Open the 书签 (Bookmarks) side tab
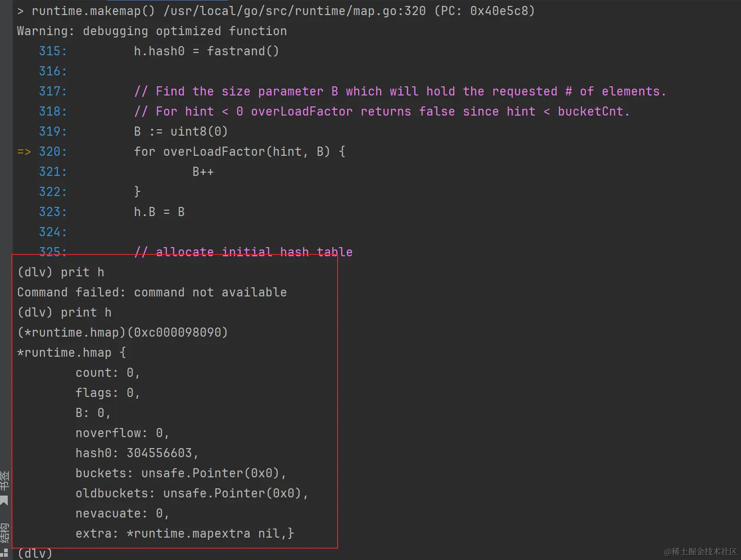Image resolution: width=741 pixels, height=560 pixels. pyautogui.click(x=4, y=481)
